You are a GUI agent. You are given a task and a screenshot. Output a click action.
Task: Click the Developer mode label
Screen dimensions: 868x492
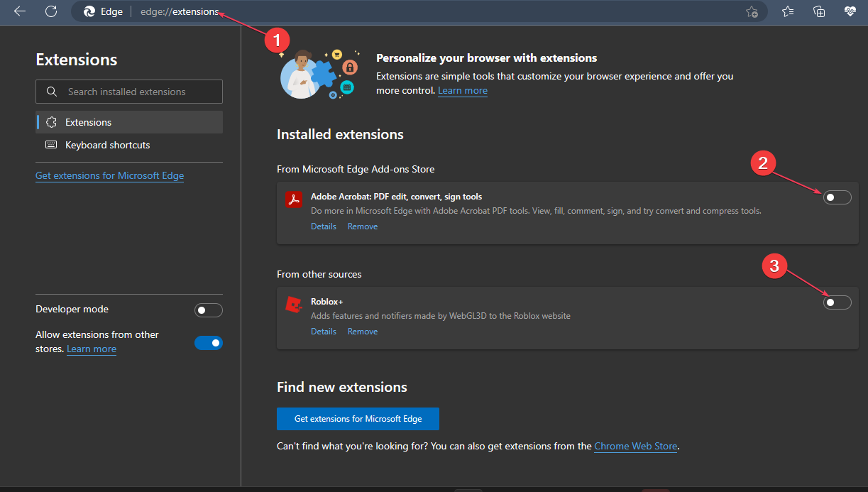point(72,310)
